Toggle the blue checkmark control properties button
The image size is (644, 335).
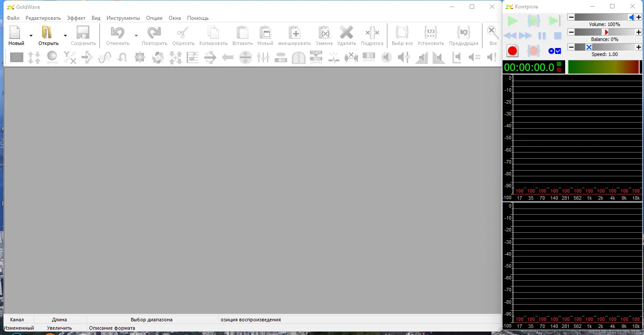pos(555,51)
